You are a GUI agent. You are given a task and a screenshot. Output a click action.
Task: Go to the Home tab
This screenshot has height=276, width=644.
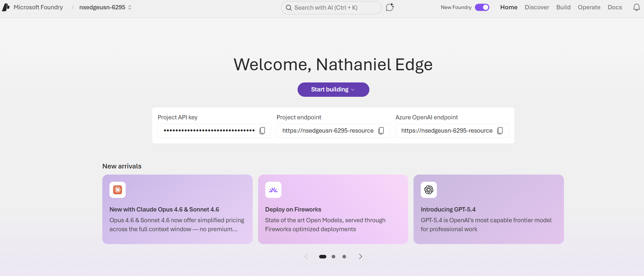(509, 7)
